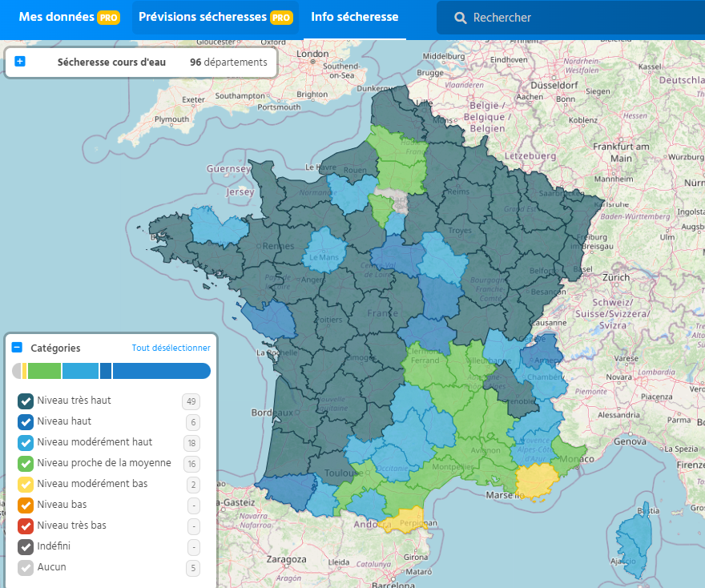
Task: Uncheck the Niveau très bas checkbox
Action: 26,526
